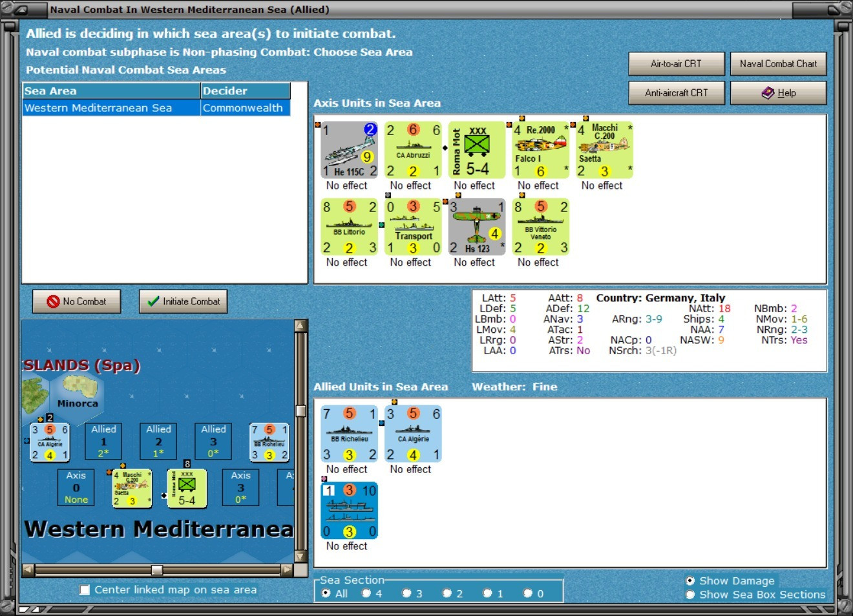Click the map horizontal scrollbar thumb
This screenshot has width=853, height=616.
point(157,569)
